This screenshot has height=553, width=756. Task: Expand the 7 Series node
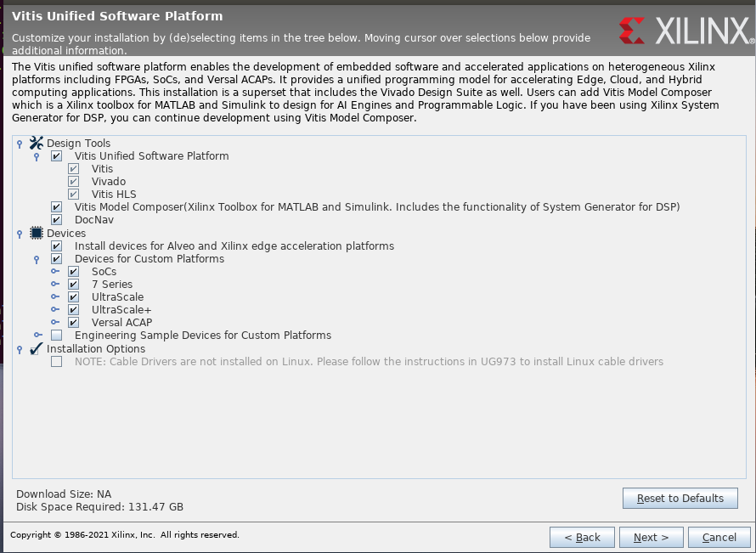(x=55, y=284)
